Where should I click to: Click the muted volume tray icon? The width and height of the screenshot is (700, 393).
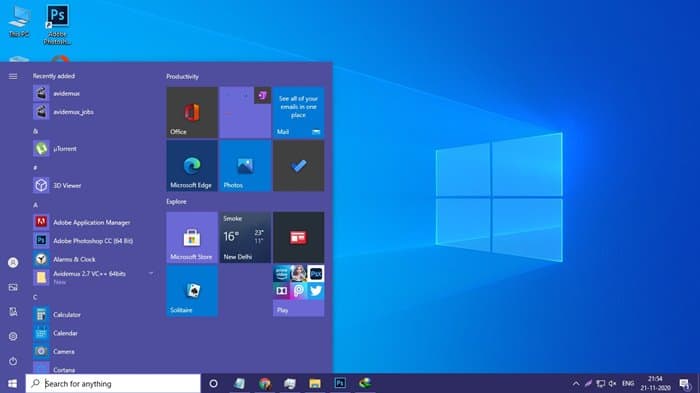[612, 383]
